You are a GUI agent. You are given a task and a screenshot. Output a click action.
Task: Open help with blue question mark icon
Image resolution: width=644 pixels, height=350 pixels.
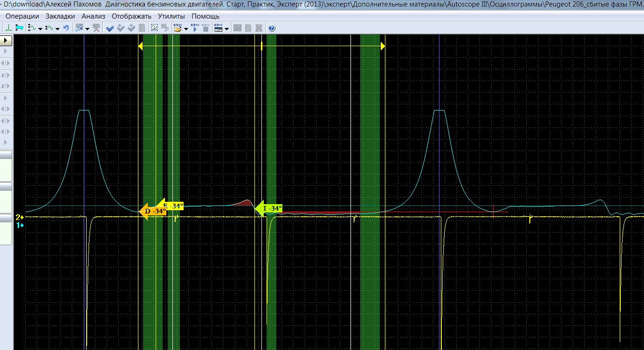click(272, 28)
